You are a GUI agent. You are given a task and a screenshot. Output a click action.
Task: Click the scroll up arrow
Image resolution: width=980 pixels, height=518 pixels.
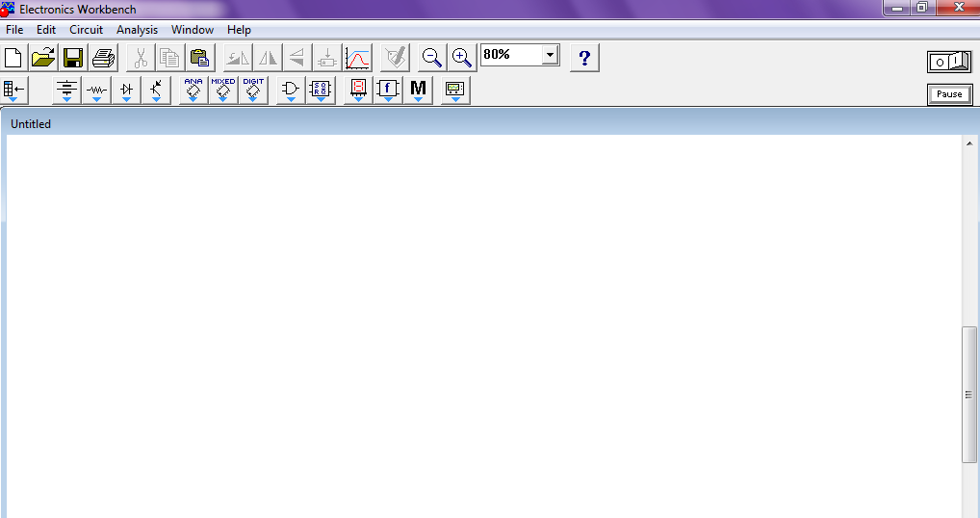pyautogui.click(x=969, y=143)
